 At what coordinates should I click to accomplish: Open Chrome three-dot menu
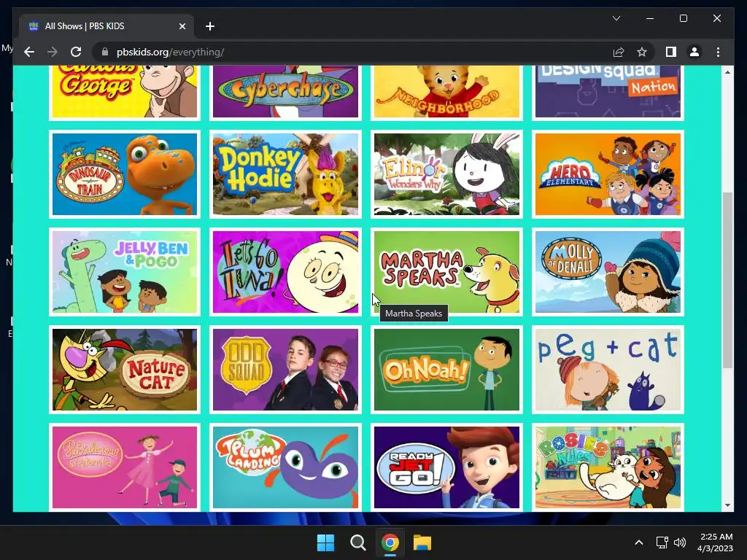click(718, 52)
